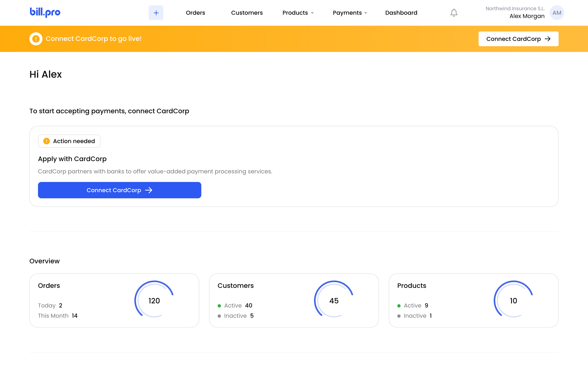Click the Action needed alert icon
The height and width of the screenshot is (368, 588).
tap(46, 141)
